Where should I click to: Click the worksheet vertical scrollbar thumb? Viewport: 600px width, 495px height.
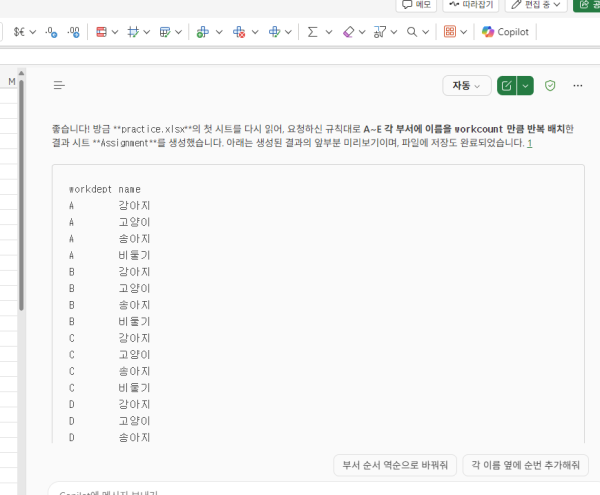21,195
